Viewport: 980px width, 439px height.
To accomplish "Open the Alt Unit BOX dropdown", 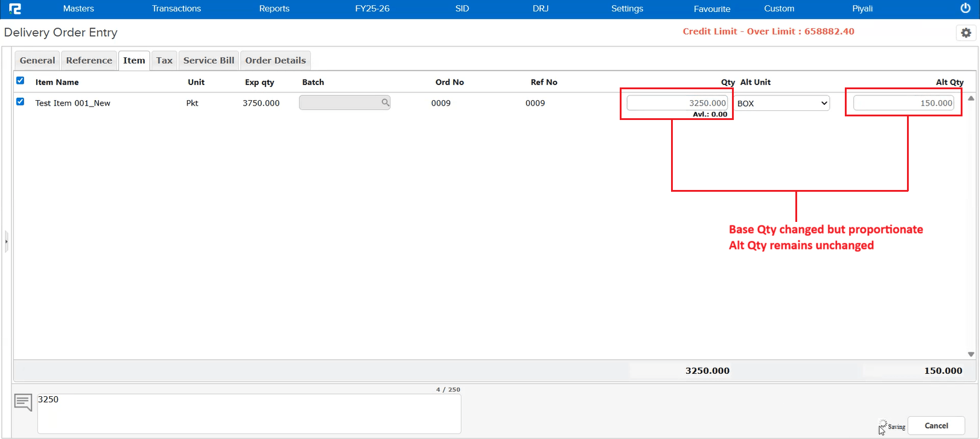I will [x=782, y=103].
